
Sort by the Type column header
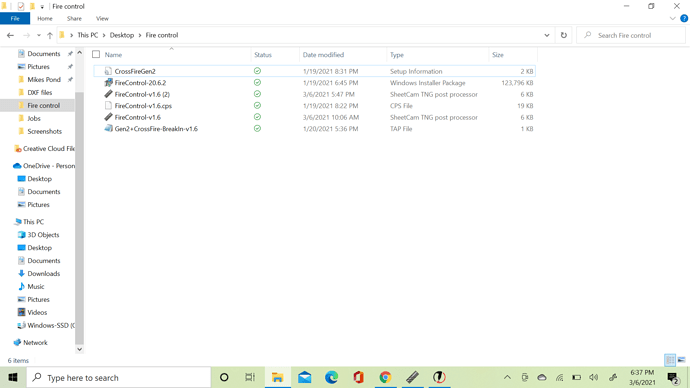click(x=396, y=55)
